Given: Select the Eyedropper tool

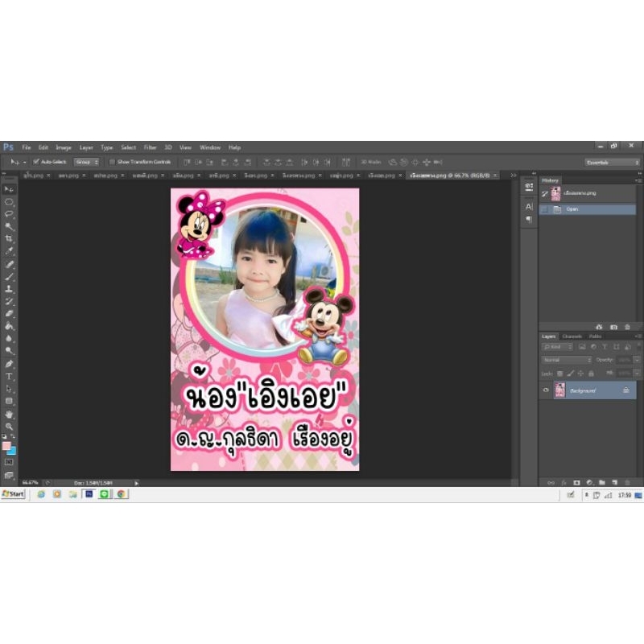Looking at the screenshot, I should 9,250.
